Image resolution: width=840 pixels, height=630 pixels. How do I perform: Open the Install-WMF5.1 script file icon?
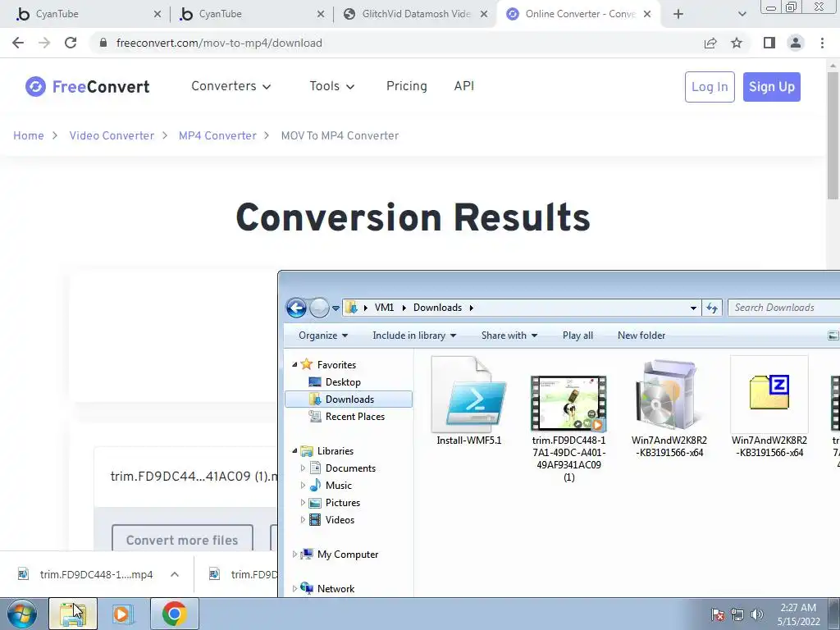pyautogui.click(x=469, y=395)
